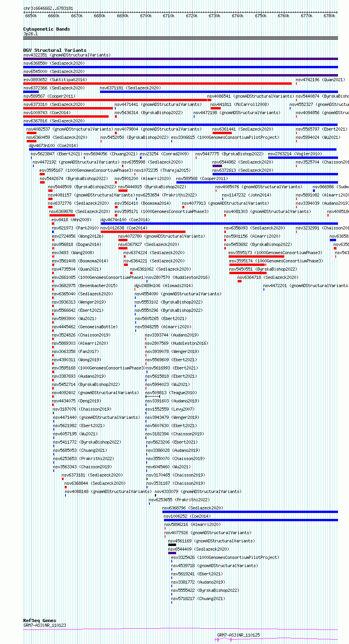Click the nsv509813 (Teague2010) label
The width and height of the screenshot is (349, 644).
(x=171, y=393)
